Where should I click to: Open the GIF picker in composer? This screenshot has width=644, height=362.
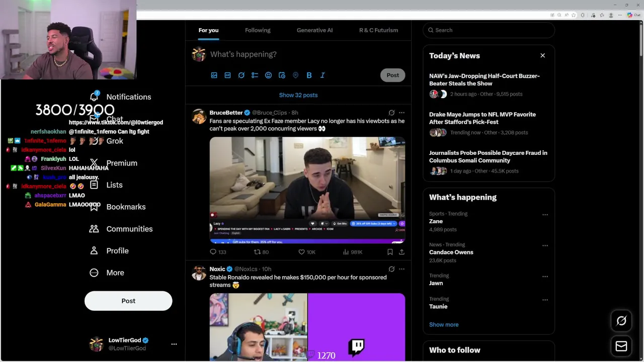click(227, 75)
